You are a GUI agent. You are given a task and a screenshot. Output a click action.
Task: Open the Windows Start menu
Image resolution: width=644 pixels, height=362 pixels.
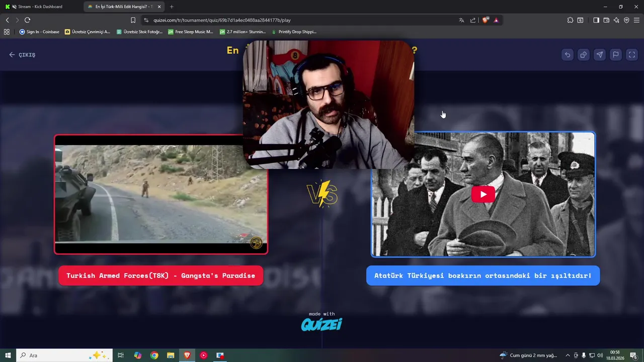click(8, 355)
